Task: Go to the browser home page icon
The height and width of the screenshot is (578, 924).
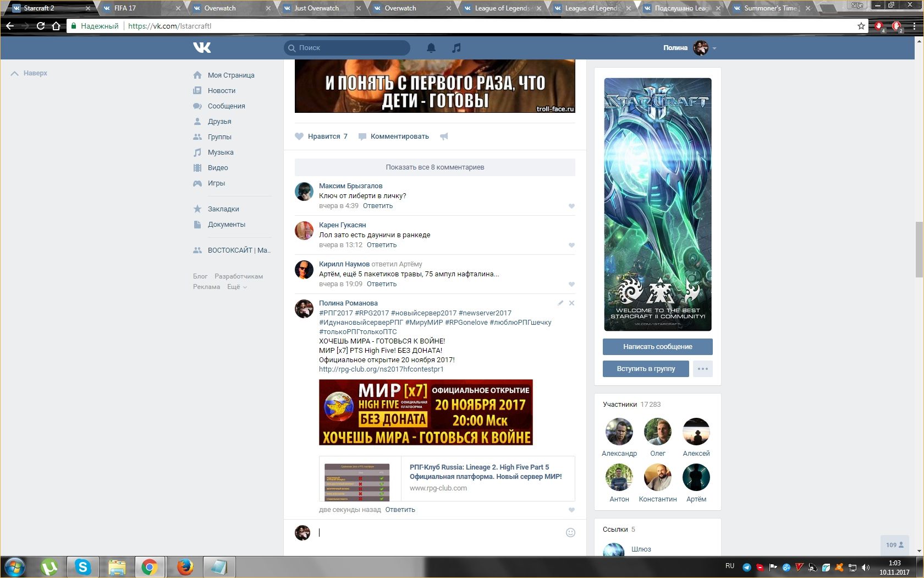Action: point(56,26)
